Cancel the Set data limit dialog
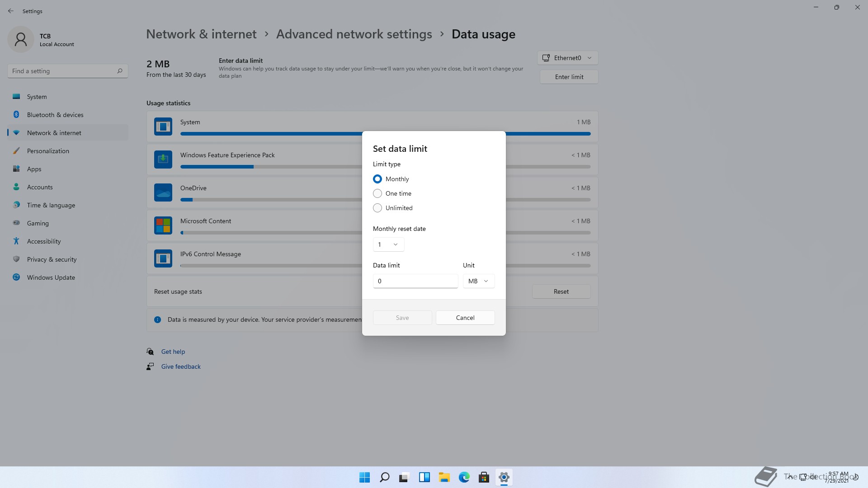 (x=465, y=318)
